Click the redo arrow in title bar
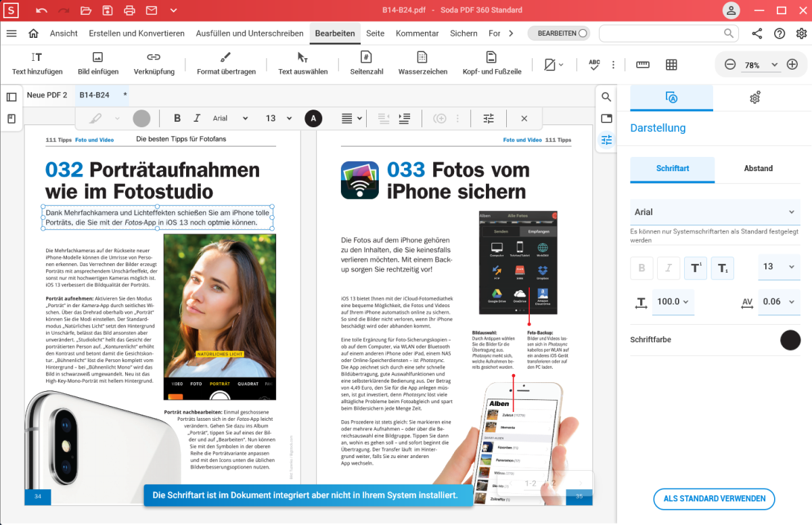The height and width of the screenshot is (525, 812). tap(64, 11)
